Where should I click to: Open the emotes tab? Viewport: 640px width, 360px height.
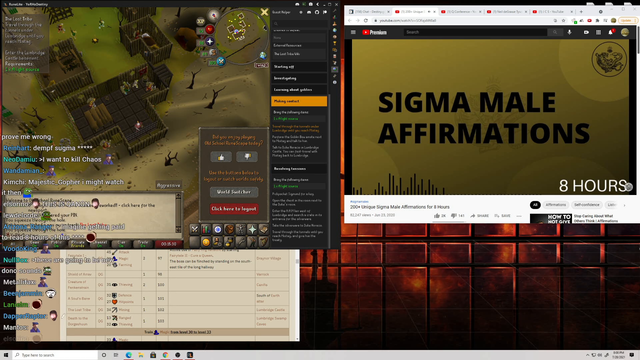point(252,242)
